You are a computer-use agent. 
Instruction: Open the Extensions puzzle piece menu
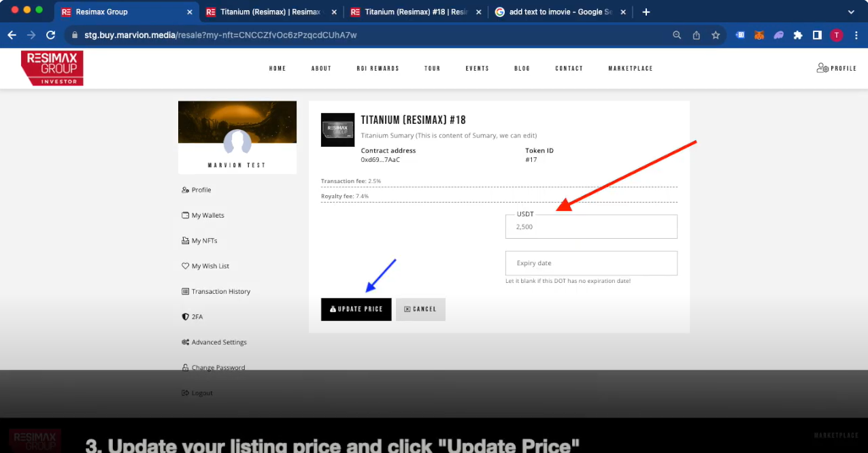point(798,35)
